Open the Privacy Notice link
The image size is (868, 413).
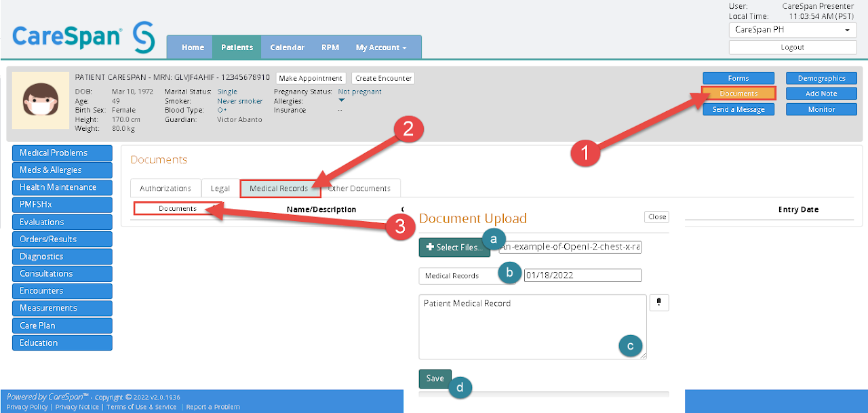(x=77, y=407)
